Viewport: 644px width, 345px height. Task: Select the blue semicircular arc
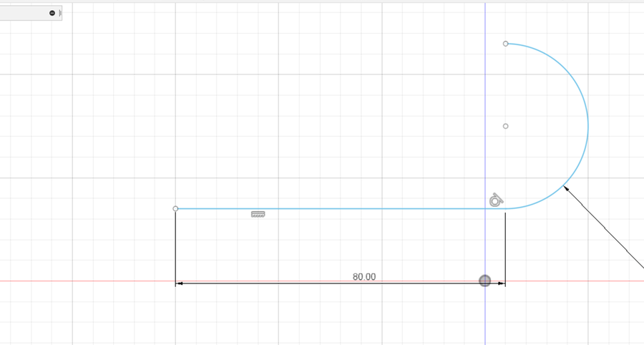pos(587,126)
